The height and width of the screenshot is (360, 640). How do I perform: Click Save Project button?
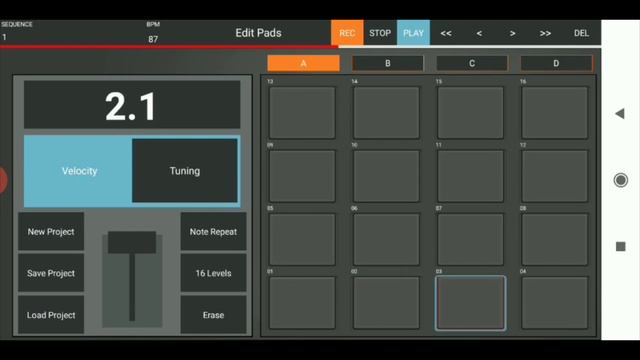coord(51,273)
